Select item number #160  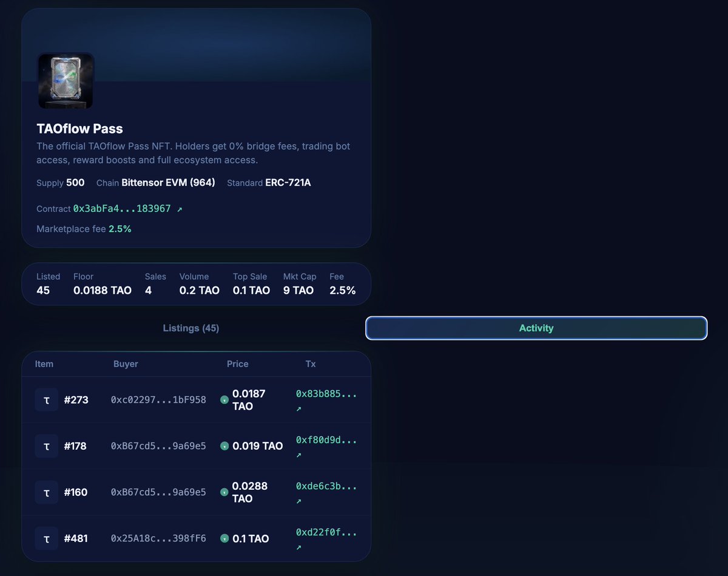(x=76, y=492)
